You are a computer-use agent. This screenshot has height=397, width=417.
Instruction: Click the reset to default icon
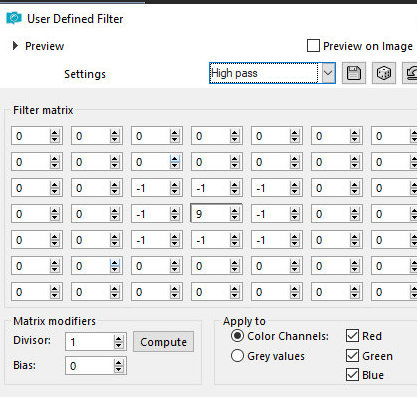pos(411,73)
